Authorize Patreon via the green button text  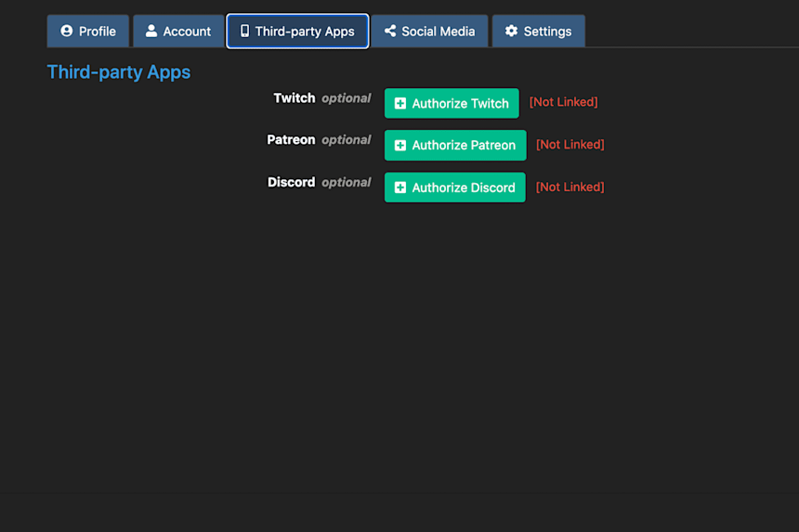tap(464, 146)
